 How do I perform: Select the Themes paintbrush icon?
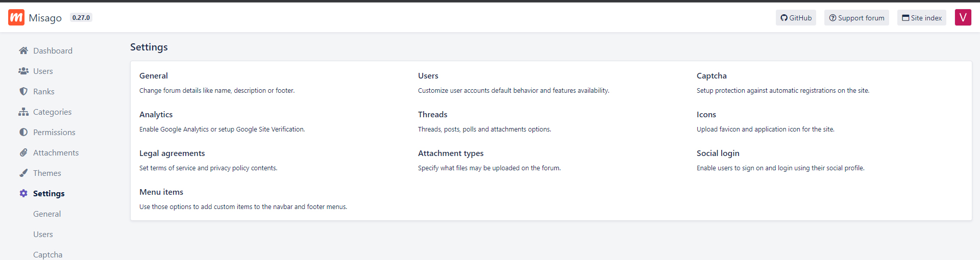pos(23,173)
